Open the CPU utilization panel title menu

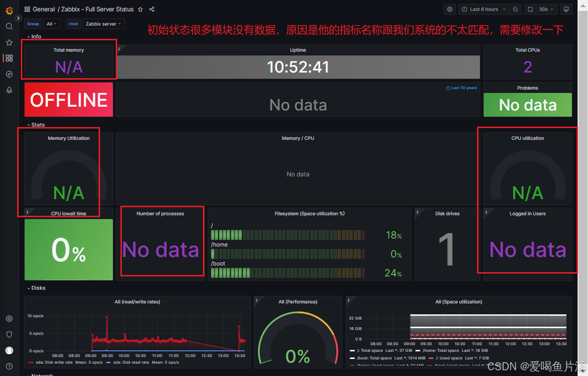527,138
